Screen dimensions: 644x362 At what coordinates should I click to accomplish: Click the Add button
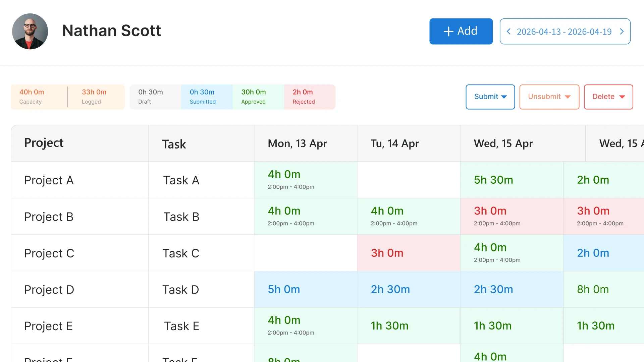coord(461,31)
